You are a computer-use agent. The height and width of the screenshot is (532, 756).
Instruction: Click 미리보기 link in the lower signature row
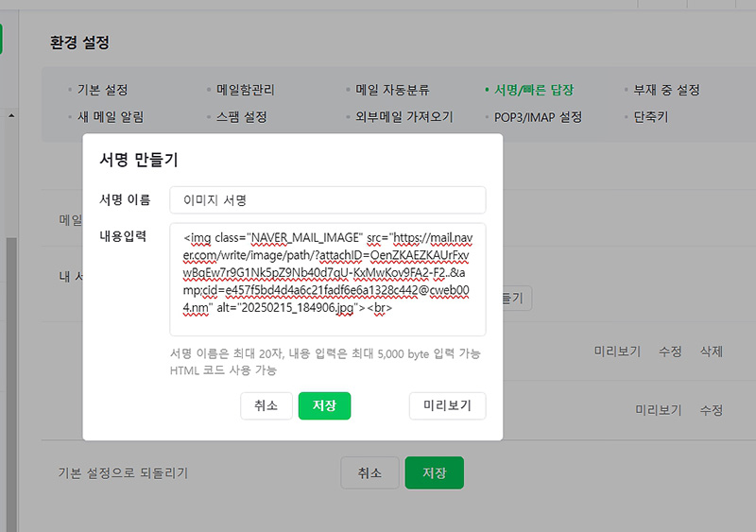click(x=658, y=410)
